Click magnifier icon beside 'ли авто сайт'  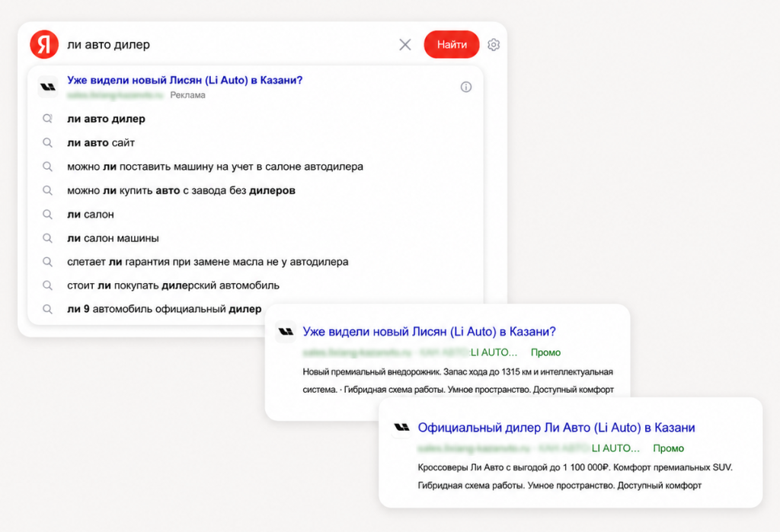[x=47, y=142]
